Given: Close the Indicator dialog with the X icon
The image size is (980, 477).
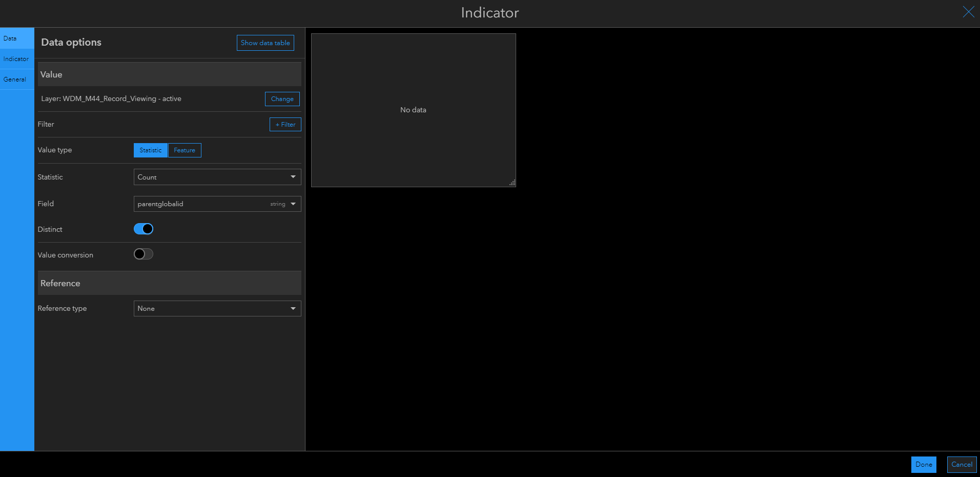Looking at the screenshot, I should click(968, 12).
